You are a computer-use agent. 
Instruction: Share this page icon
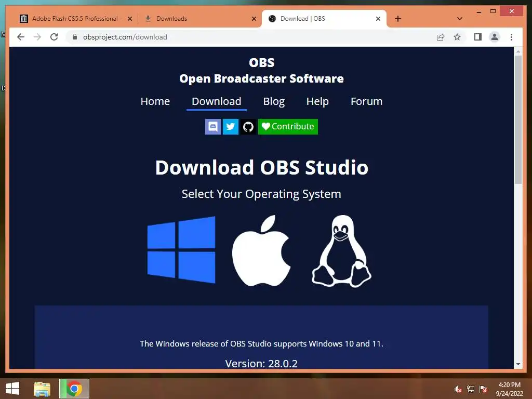(x=441, y=37)
